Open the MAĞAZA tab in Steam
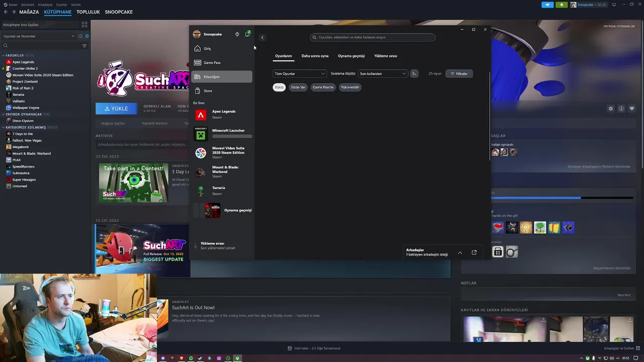The height and width of the screenshot is (362, 644). [x=29, y=12]
